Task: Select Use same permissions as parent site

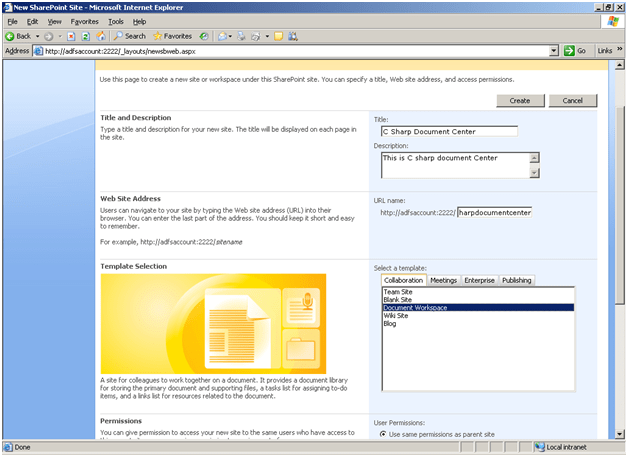Action: point(382,434)
